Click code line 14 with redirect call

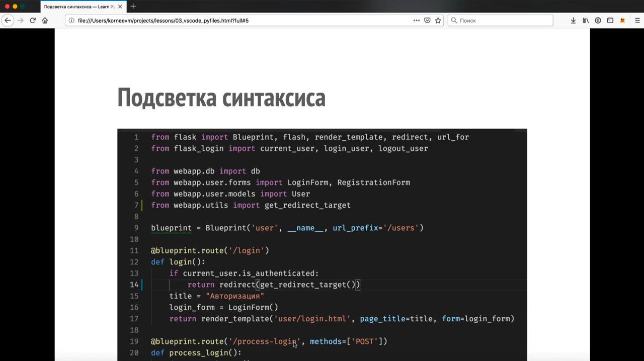tap(274, 285)
